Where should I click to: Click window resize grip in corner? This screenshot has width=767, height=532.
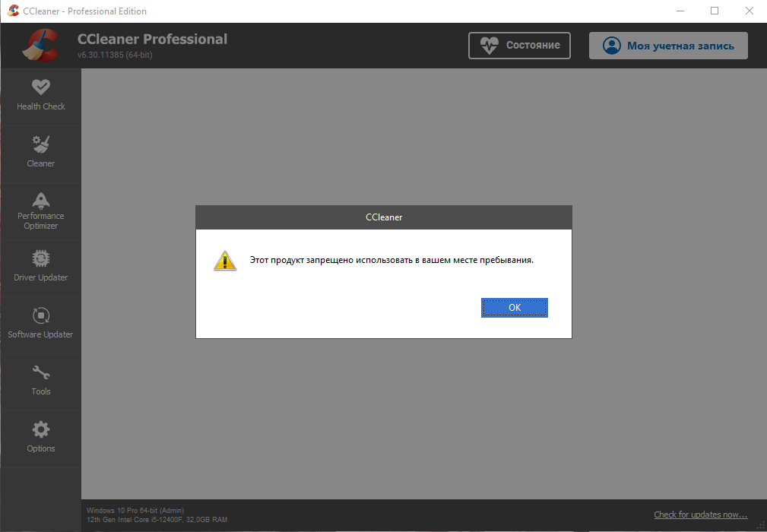761,526
